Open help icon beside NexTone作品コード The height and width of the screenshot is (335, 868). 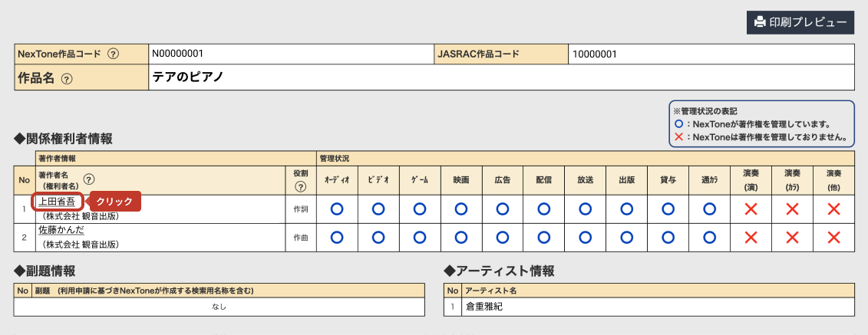113,54
